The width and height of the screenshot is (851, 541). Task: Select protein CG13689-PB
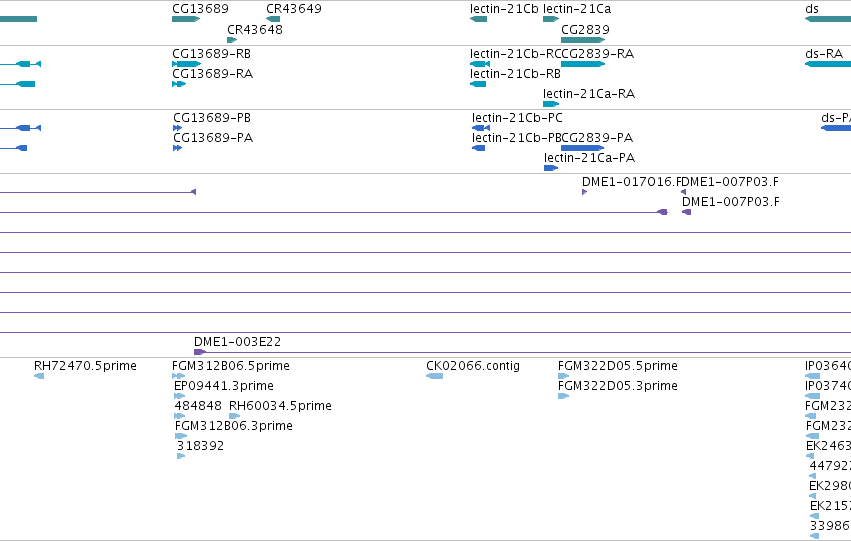(x=177, y=128)
